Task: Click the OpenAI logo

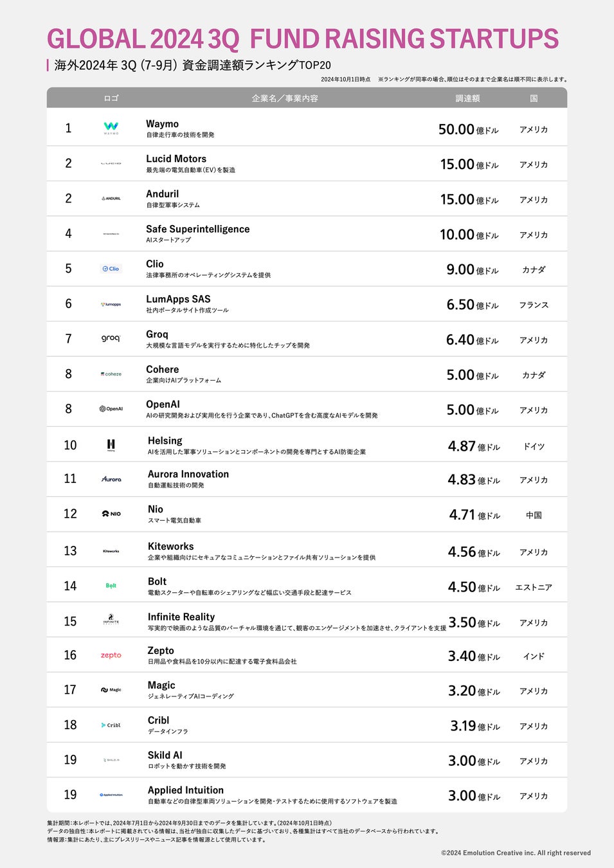Action: (111, 409)
